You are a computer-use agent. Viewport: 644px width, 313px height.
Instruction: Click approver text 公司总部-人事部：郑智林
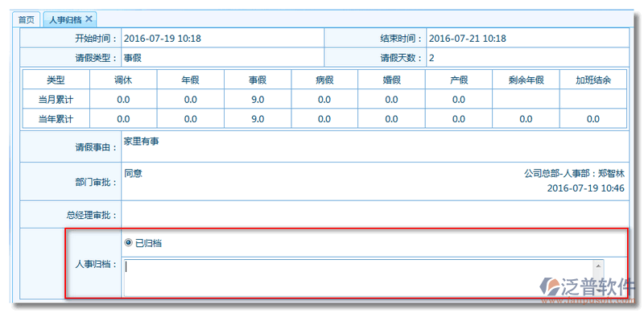[x=574, y=174]
